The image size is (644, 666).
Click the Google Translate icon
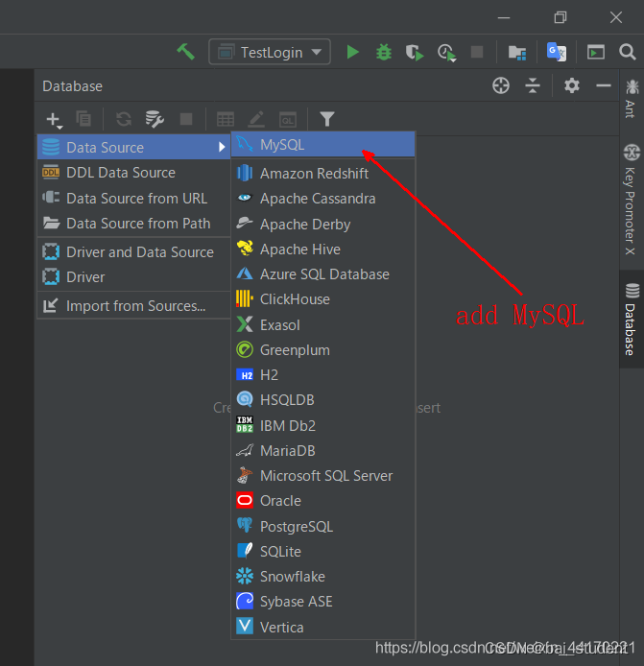(x=557, y=52)
